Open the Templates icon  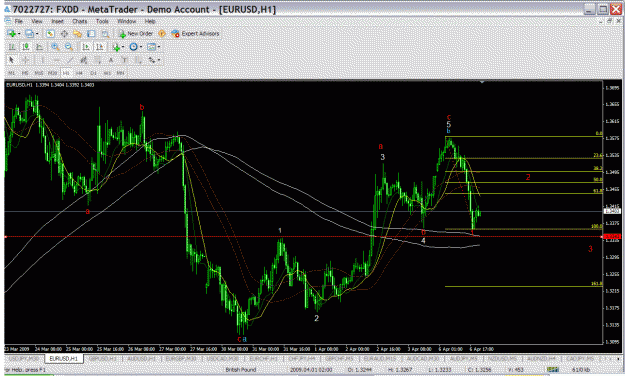[x=151, y=47]
